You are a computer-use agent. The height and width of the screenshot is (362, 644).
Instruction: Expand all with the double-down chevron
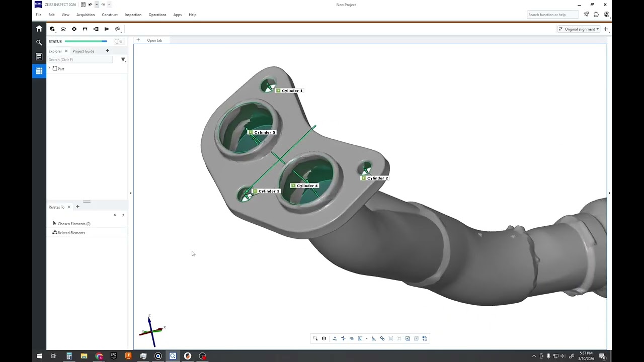pyautogui.click(x=115, y=215)
